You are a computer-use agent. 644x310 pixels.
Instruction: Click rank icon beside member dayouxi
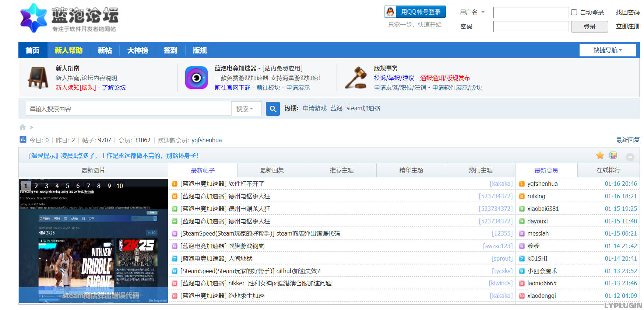coord(522,221)
